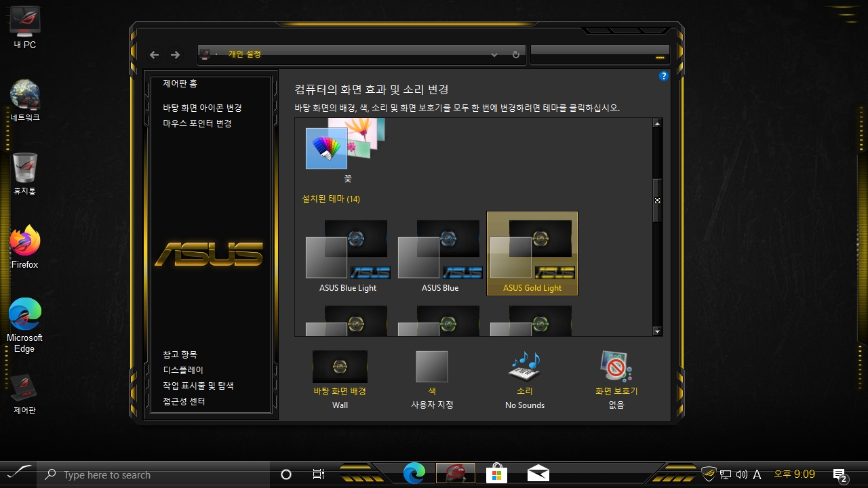Open 화면 보호기 screen saver setting

616,380
